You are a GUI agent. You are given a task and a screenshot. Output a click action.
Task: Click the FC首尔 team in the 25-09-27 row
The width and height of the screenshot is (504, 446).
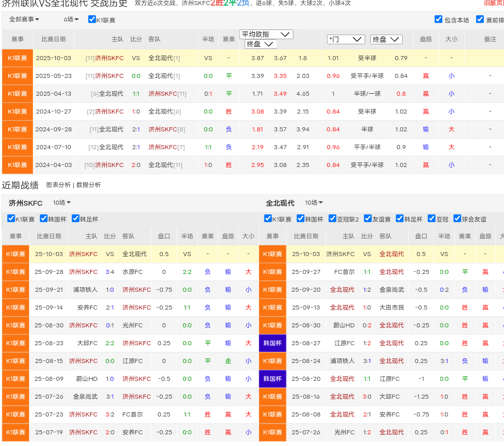click(345, 272)
